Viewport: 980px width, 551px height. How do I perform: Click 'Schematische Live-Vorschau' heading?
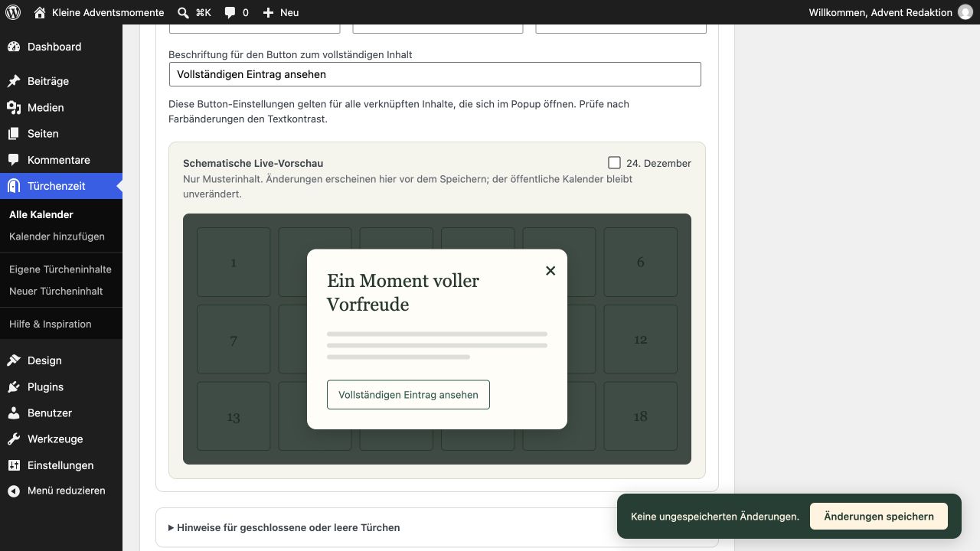coord(253,163)
